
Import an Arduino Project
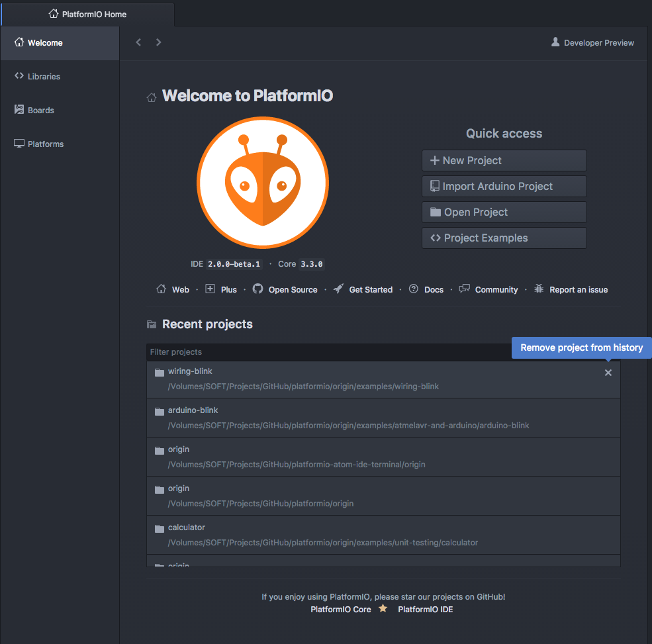[504, 186]
